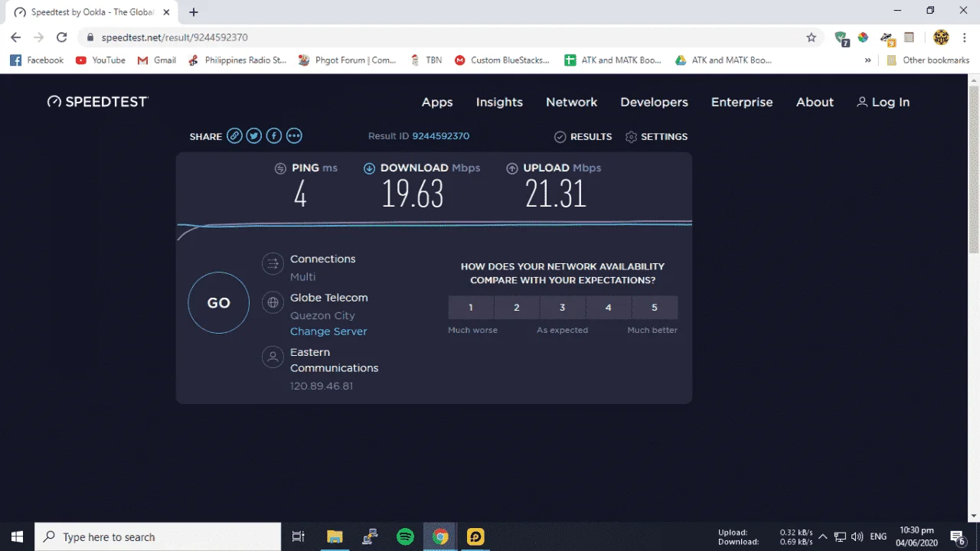Click Chrome icon on taskbar
Viewport: 980px width, 551px height.
coord(440,536)
